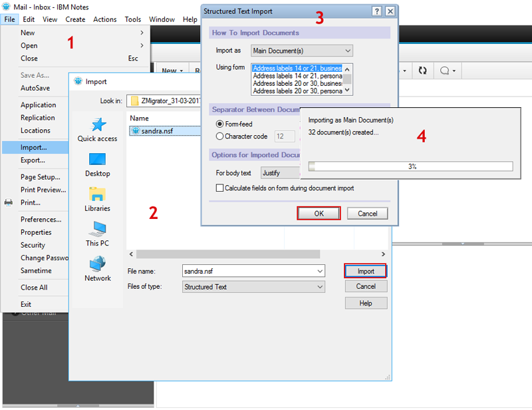532x410 pixels.
Task: Click Import button in file dialog
Action: tap(365, 271)
